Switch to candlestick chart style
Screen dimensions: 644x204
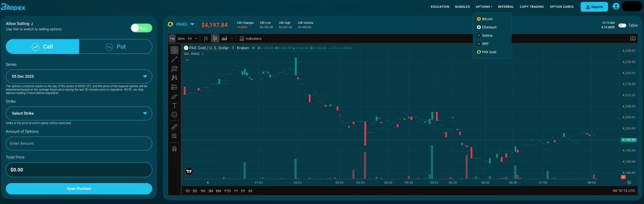215,39
